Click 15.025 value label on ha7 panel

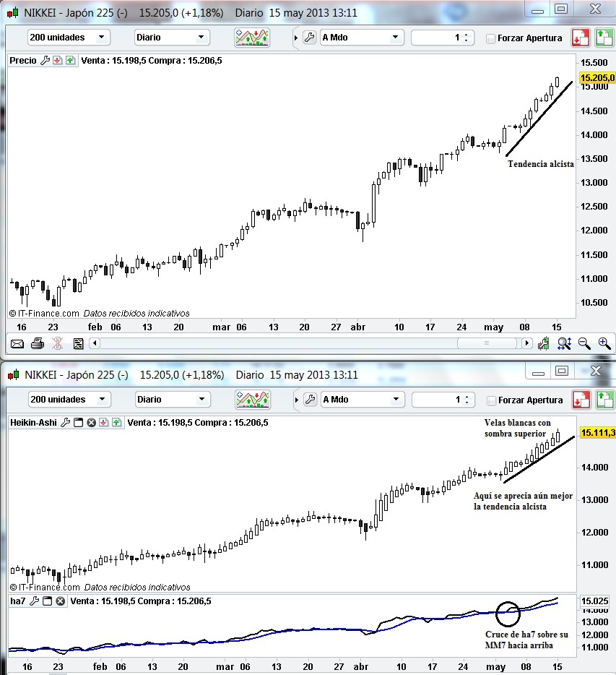pyautogui.click(x=595, y=601)
